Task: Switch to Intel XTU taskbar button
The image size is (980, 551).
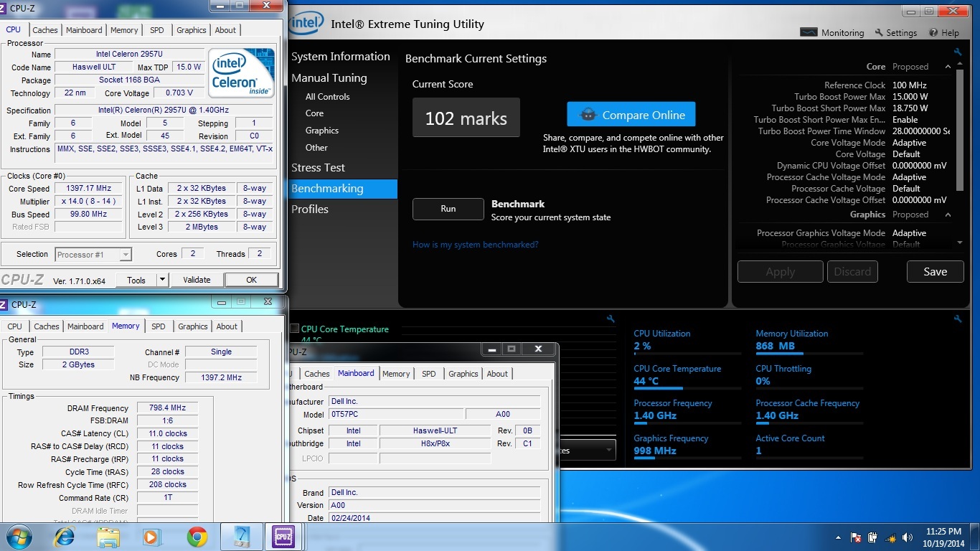Action: (x=242, y=537)
